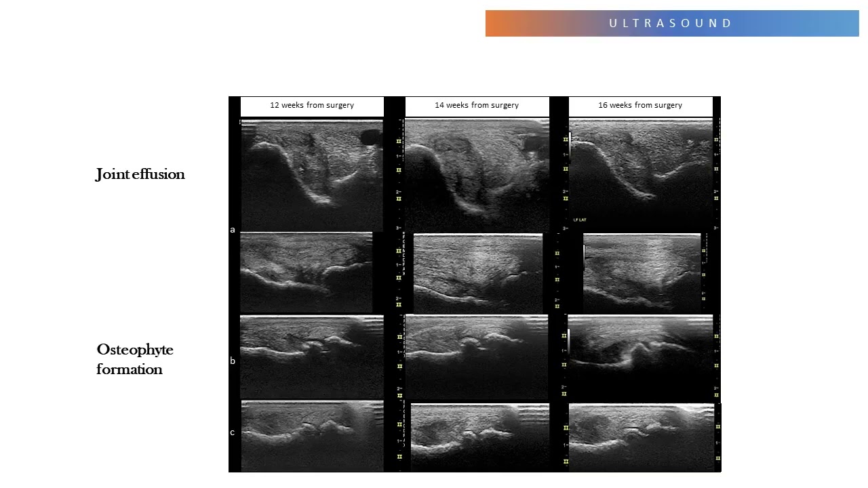Click the "16 weeks from surgery" column header

(x=640, y=106)
